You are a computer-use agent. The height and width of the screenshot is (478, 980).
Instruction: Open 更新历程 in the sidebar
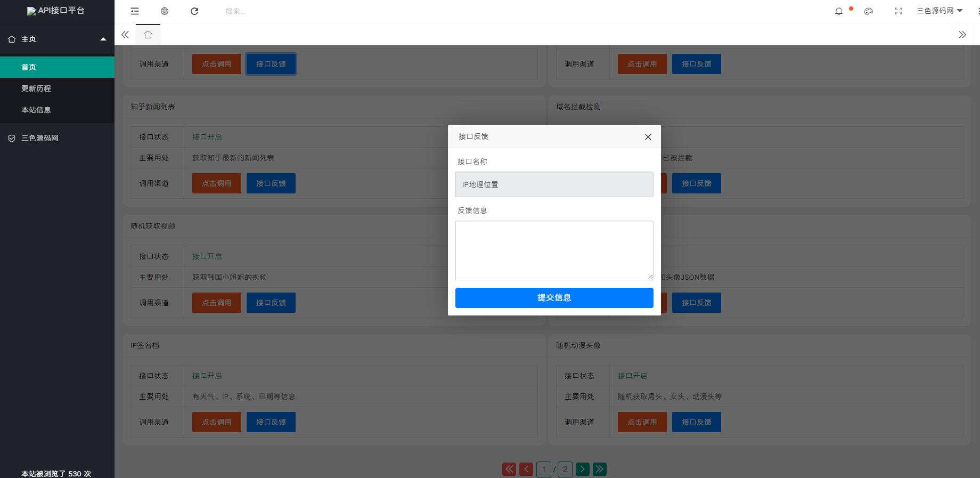tap(36, 88)
